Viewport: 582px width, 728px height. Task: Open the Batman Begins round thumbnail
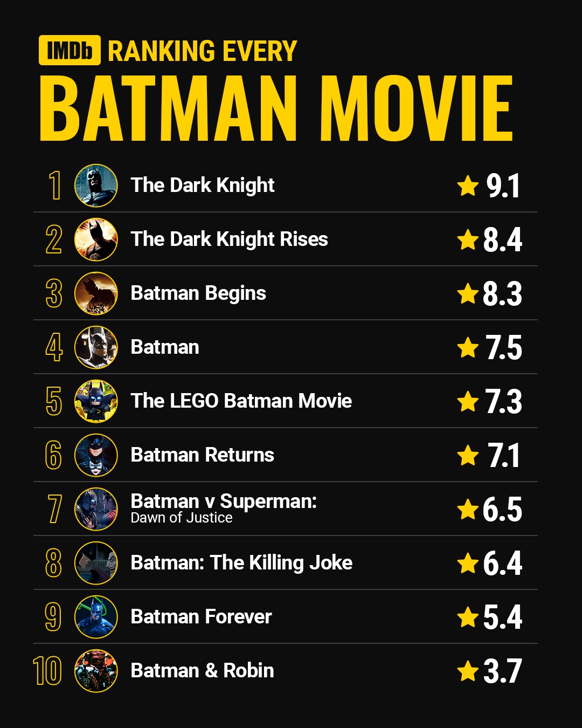coord(96,293)
